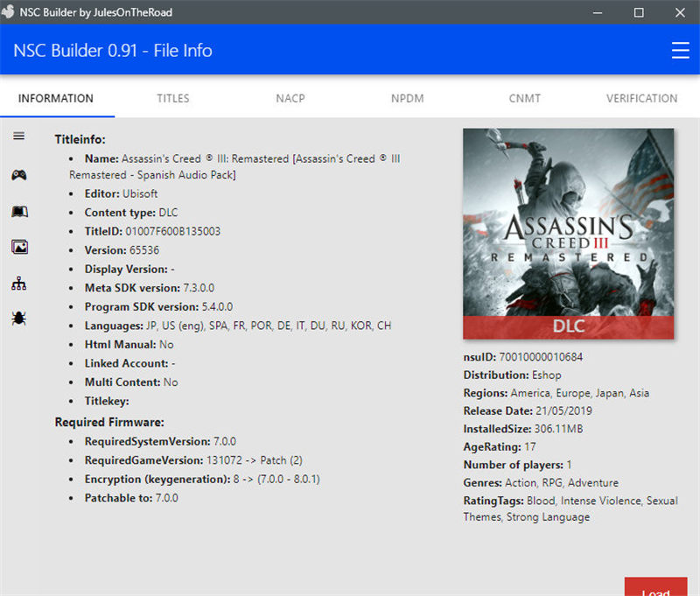Click the Encryption keygeneration value 8
The width and height of the screenshot is (700, 596).
[235, 479]
